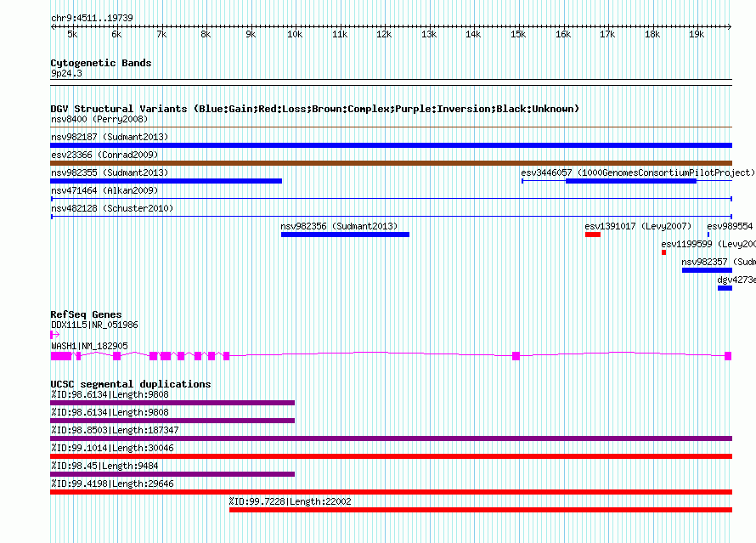This screenshot has width=756, height=543.
Task: Select the 9p24.3 band label
Action: click(66, 73)
